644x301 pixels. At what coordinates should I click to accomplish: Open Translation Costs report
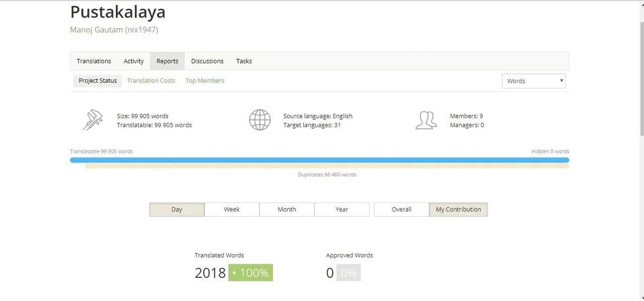151,81
